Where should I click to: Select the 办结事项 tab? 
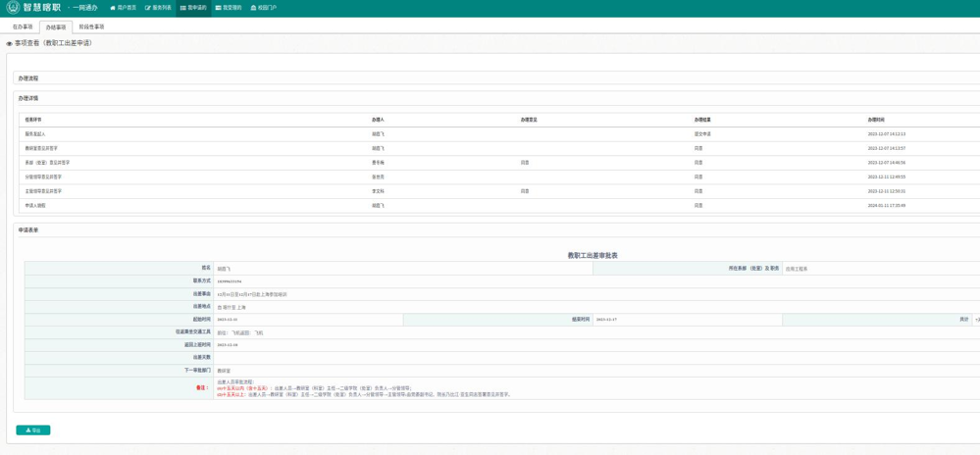[x=56, y=27]
